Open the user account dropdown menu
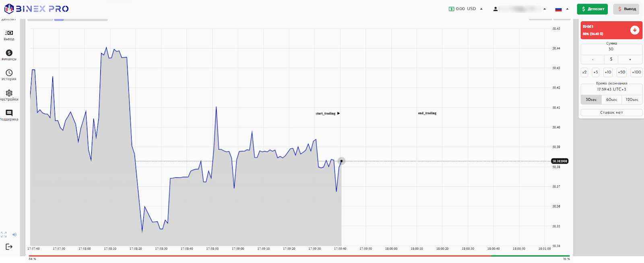 [519, 9]
